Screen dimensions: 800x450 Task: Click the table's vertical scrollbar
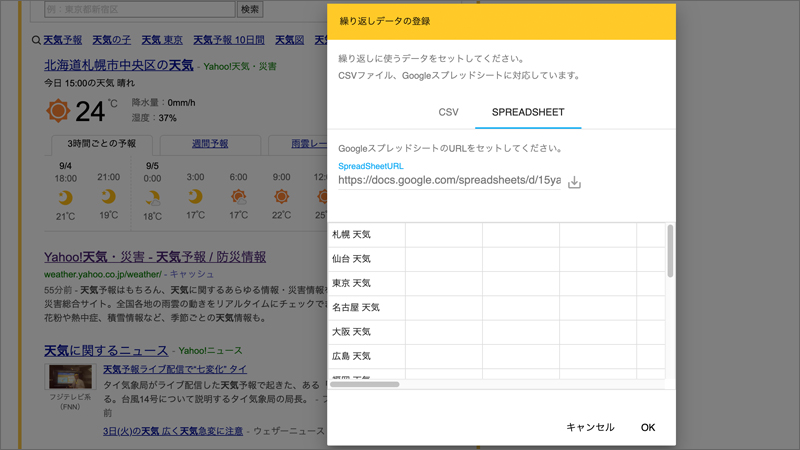click(670, 251)
